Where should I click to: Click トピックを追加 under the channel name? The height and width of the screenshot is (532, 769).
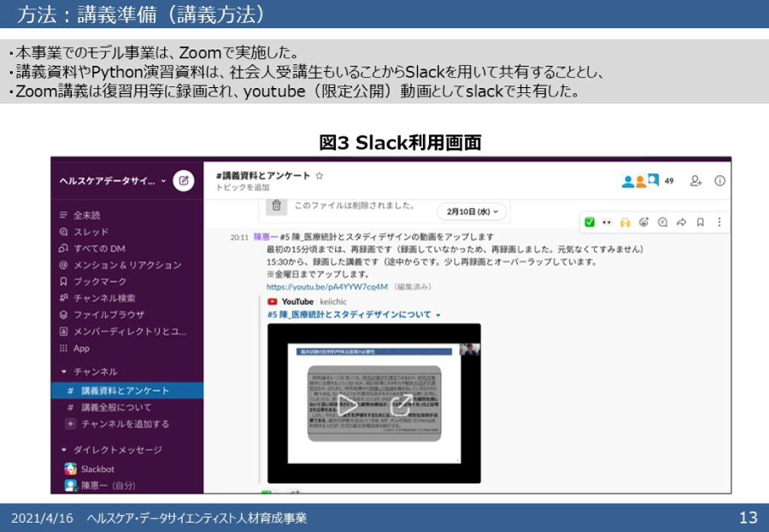coord(243,187)
